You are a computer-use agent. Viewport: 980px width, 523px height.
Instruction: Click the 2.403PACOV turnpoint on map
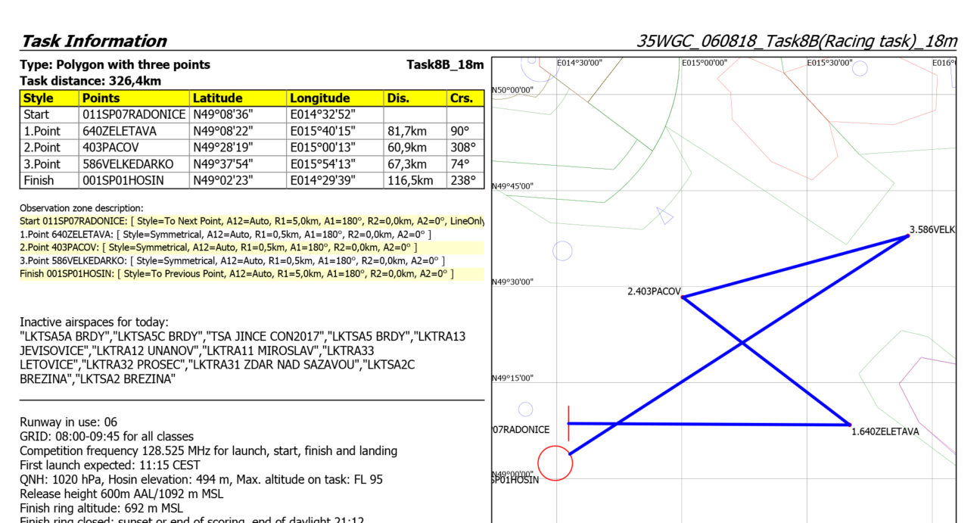(x=683, y=297)
